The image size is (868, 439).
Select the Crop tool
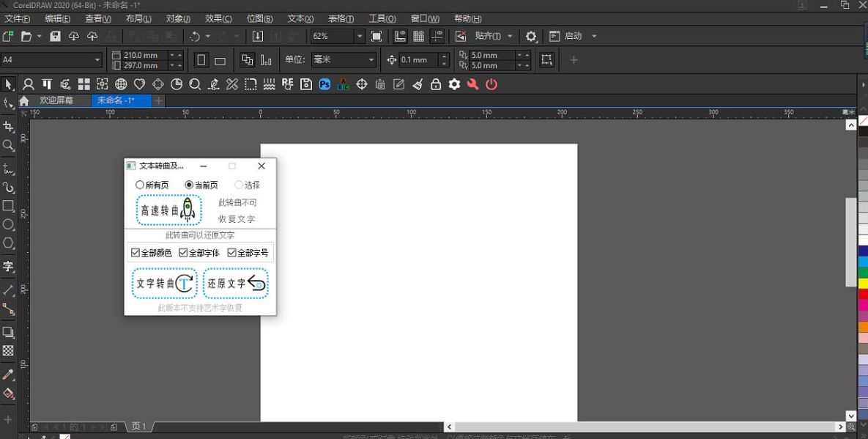[10, 127]
